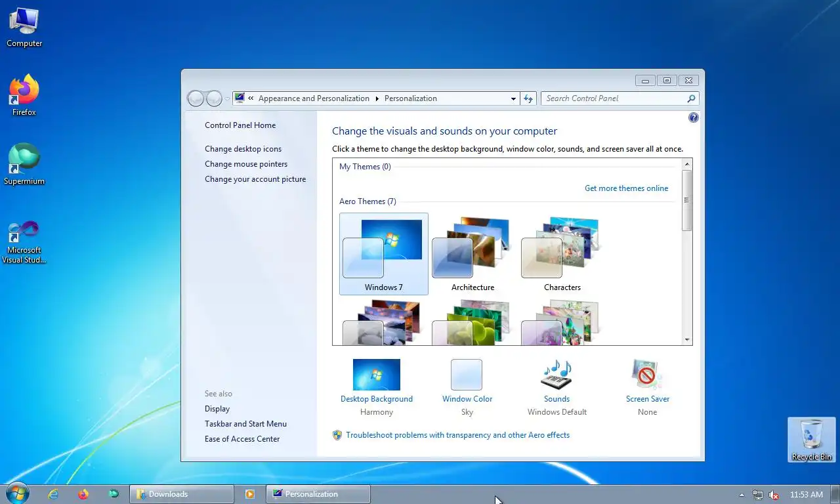Screen dimensions: 840x504
Task: Click the theme list scrollbar thumb
Action: 687,200
